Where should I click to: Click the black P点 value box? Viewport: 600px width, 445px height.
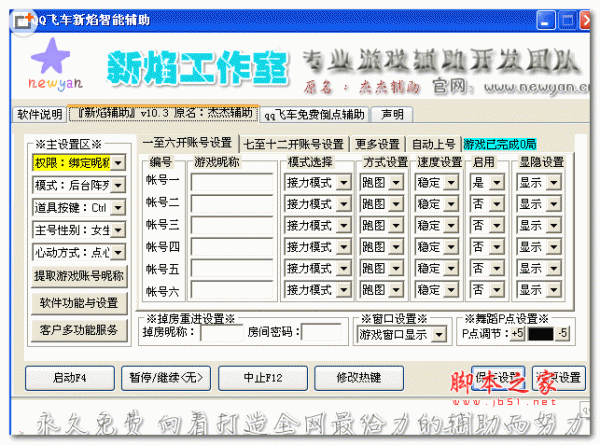[x=540, y=334]
